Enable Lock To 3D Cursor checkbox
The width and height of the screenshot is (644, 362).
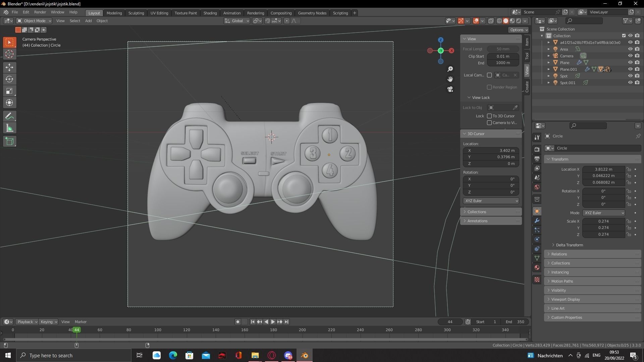point(489,116)
